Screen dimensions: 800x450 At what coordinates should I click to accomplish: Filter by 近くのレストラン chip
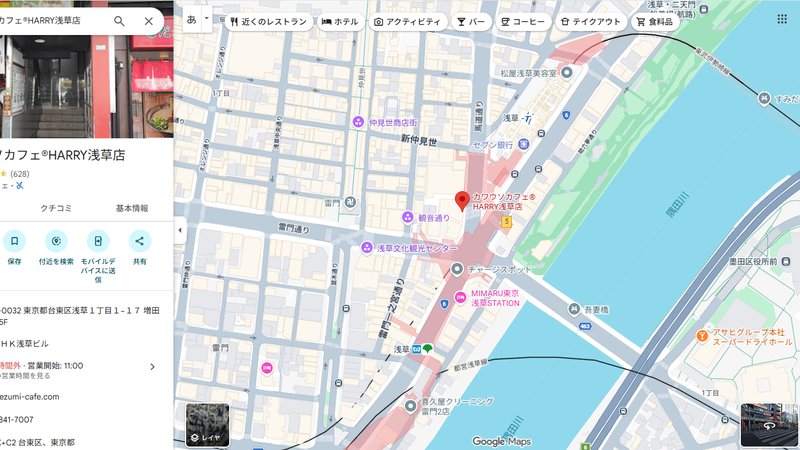(x=268, y=21)
